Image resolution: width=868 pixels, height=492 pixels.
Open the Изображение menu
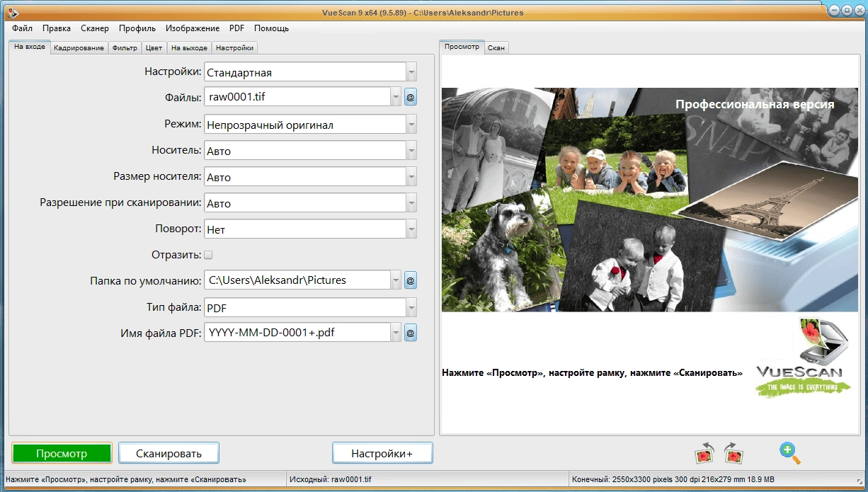coord(193,28)
